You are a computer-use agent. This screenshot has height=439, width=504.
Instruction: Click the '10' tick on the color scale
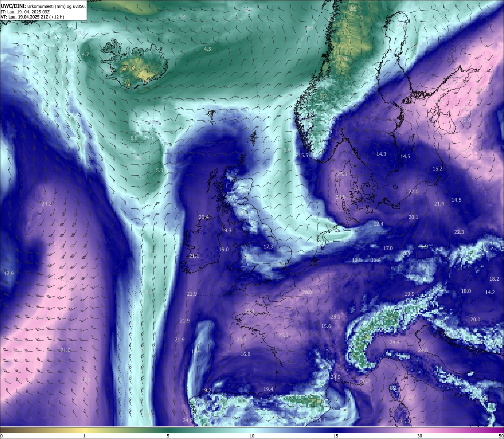pyautogui.click(x=252, y=435)
